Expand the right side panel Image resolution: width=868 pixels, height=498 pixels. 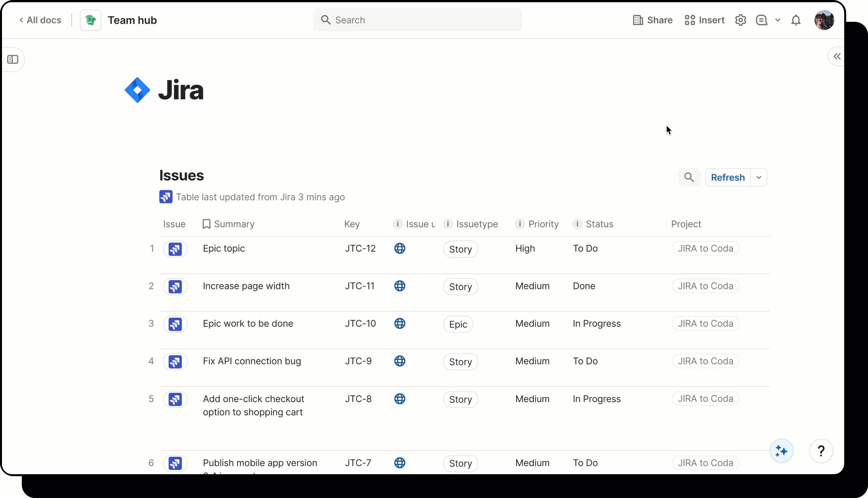point(837,57)
